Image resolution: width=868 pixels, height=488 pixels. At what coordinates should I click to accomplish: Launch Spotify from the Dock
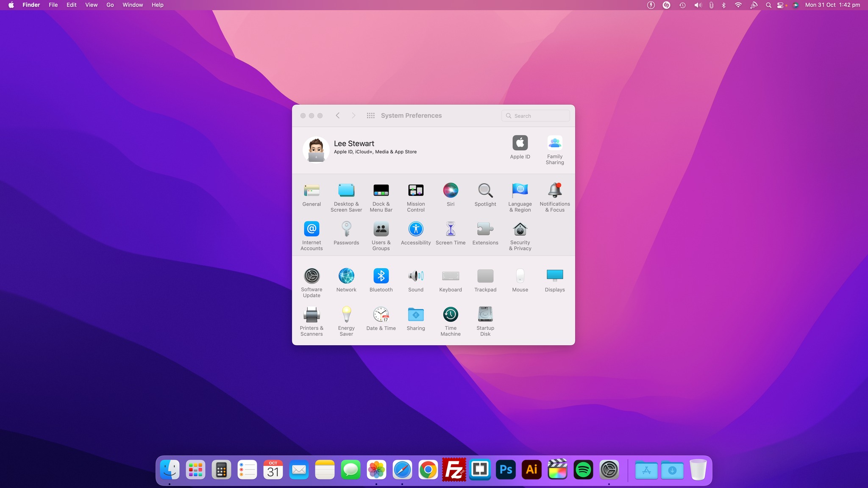pyautogui.click(x=583, y=469)
